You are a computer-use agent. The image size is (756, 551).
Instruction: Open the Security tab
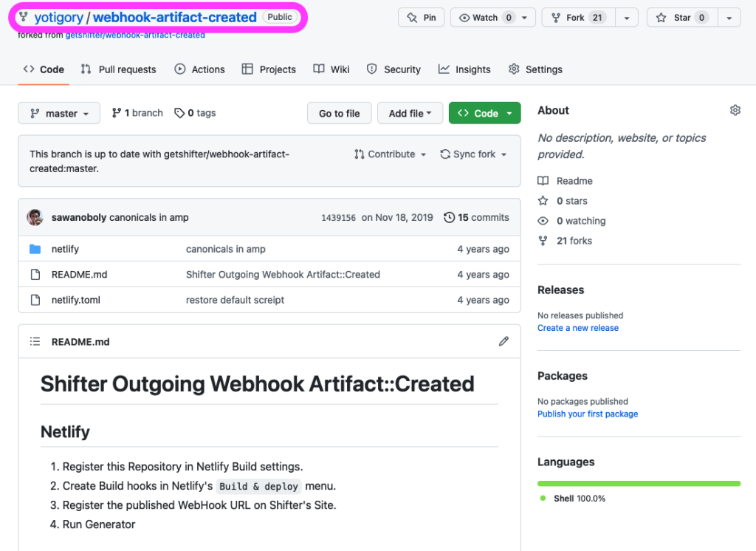(394, 69)
